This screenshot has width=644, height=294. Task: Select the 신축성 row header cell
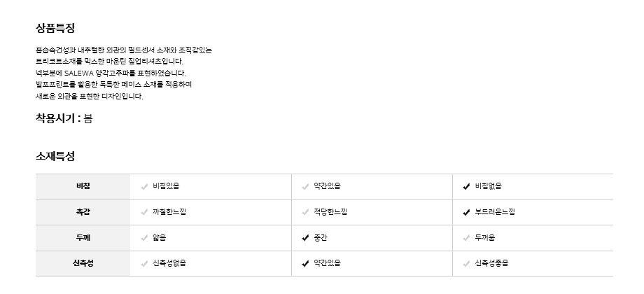point(83,264)
